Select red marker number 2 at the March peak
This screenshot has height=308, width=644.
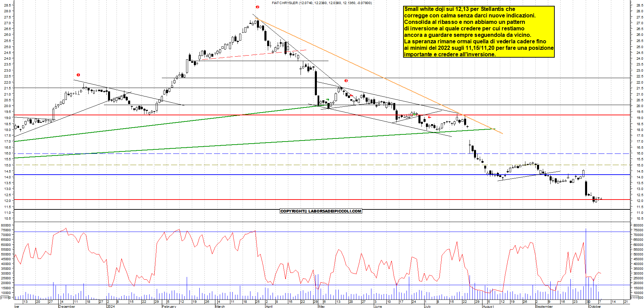(258, 7)
